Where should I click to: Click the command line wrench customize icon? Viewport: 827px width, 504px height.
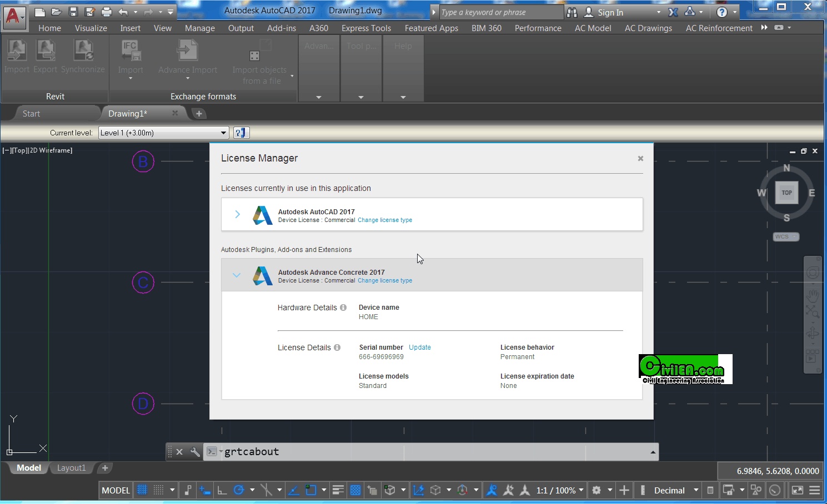point(195,452)
